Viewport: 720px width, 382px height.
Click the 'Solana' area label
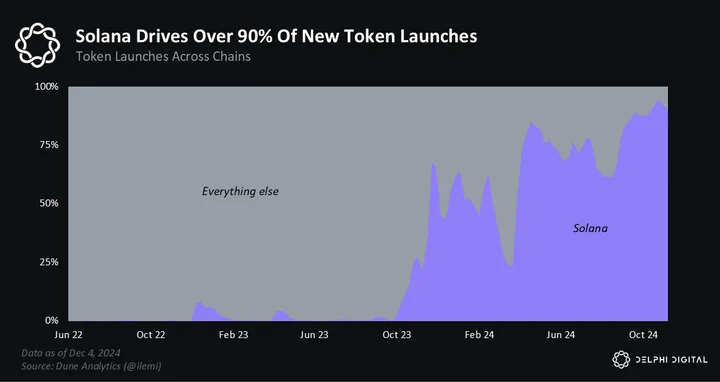590,228
